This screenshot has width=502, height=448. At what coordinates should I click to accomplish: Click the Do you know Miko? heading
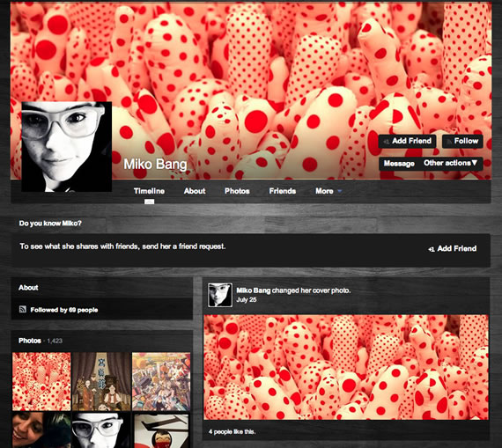click(50, 224)
